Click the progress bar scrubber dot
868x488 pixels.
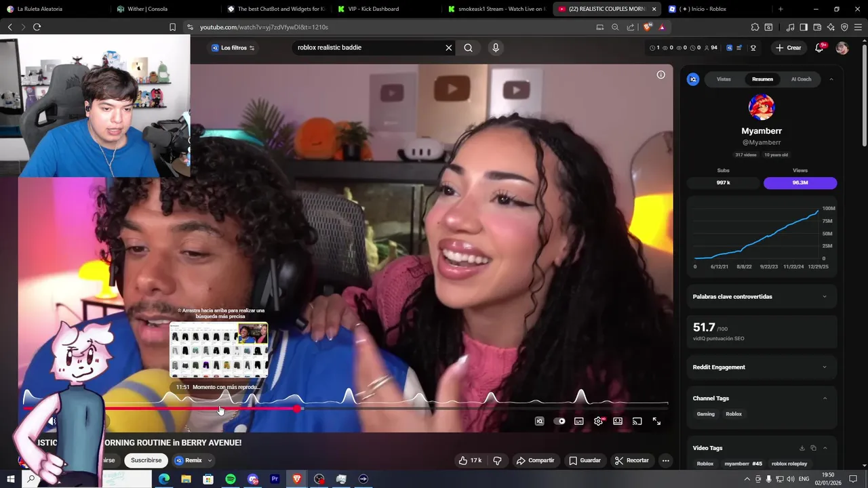(298, 409)
